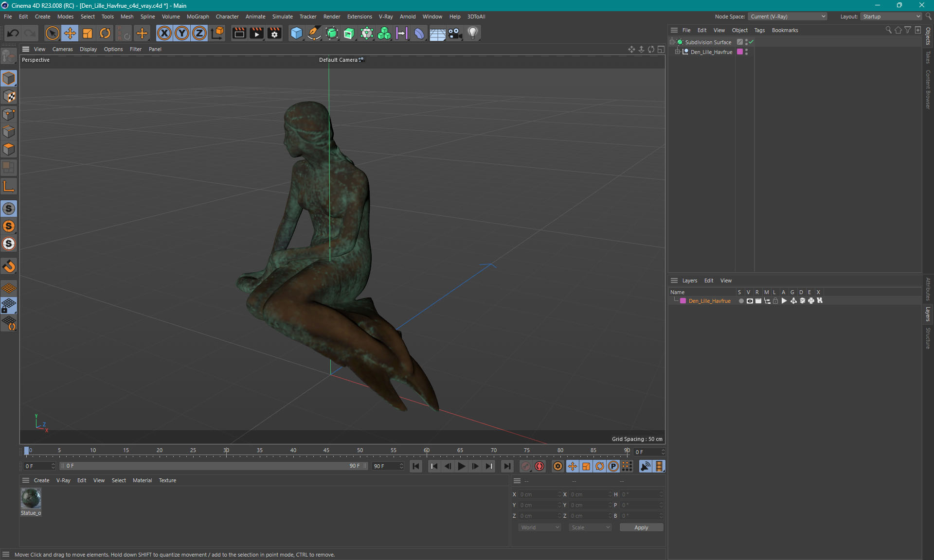Toggle X axis lock
The width and height of the screenshot is (934, 560).
[x=164, y=33]
